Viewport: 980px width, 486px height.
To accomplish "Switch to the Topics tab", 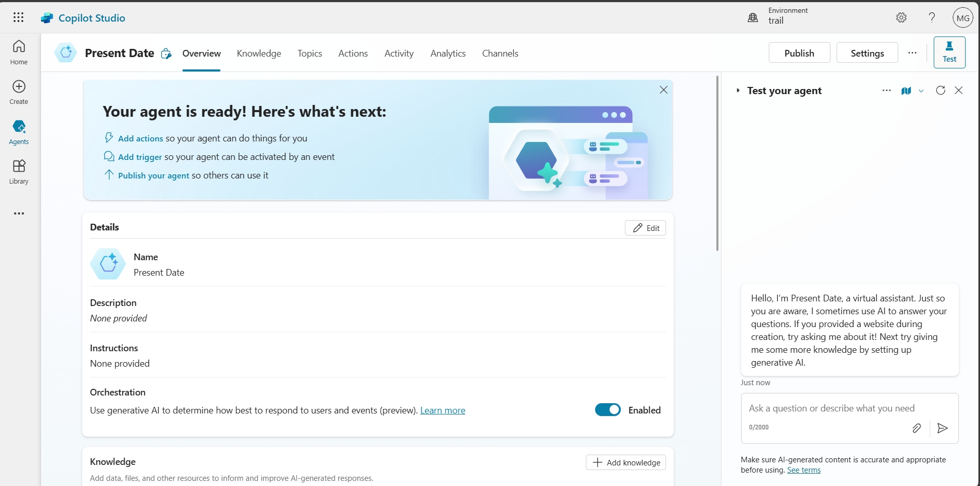I will tap(309, 53).
